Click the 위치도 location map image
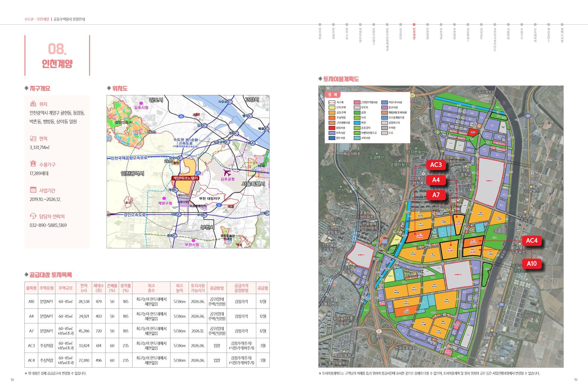This screenshot has width=588, height=392. pyautogui.click(x=188, y=172)
